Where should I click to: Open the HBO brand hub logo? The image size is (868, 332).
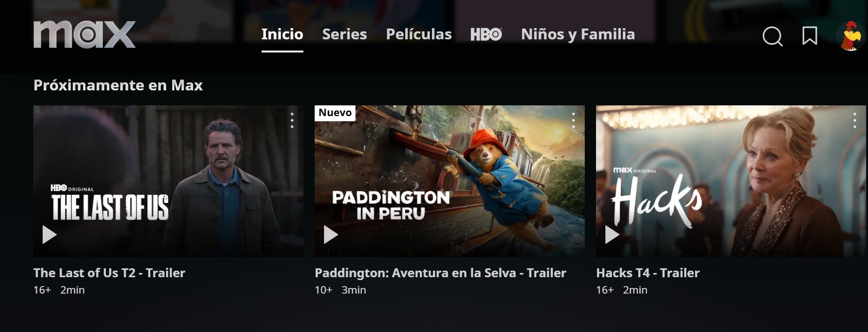486,34
